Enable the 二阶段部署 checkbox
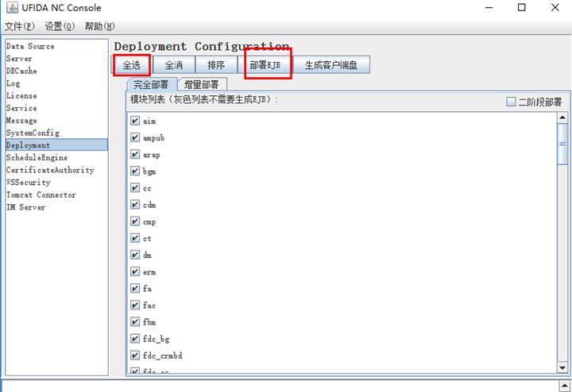 [511, 102]
